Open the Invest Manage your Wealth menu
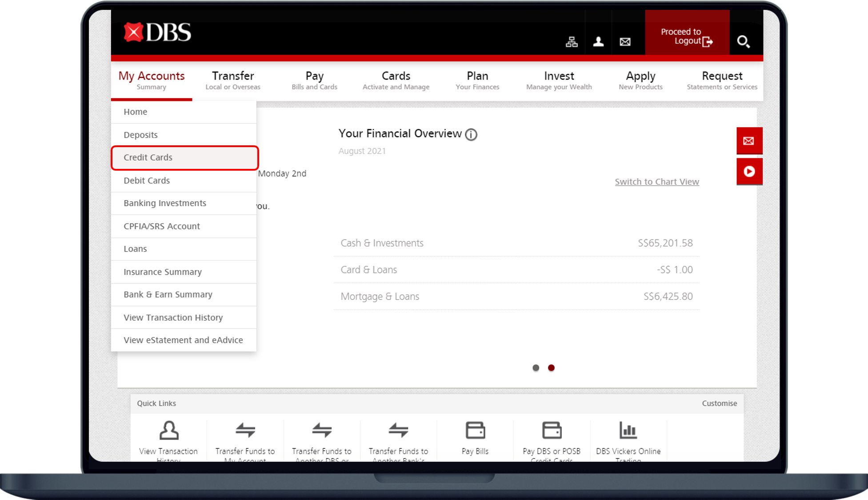Viewport: 868px width, 500px height. tap(559, 80)
